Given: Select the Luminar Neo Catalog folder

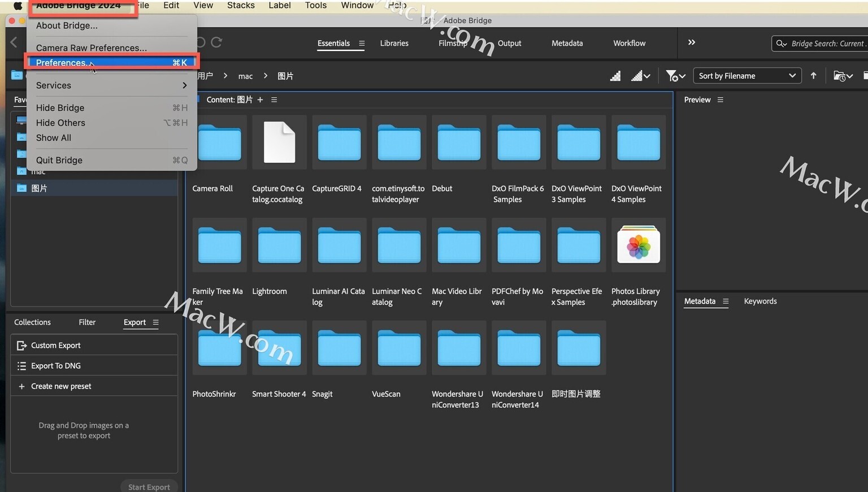Looking at the screenshot, I should [x=399, y=245].
